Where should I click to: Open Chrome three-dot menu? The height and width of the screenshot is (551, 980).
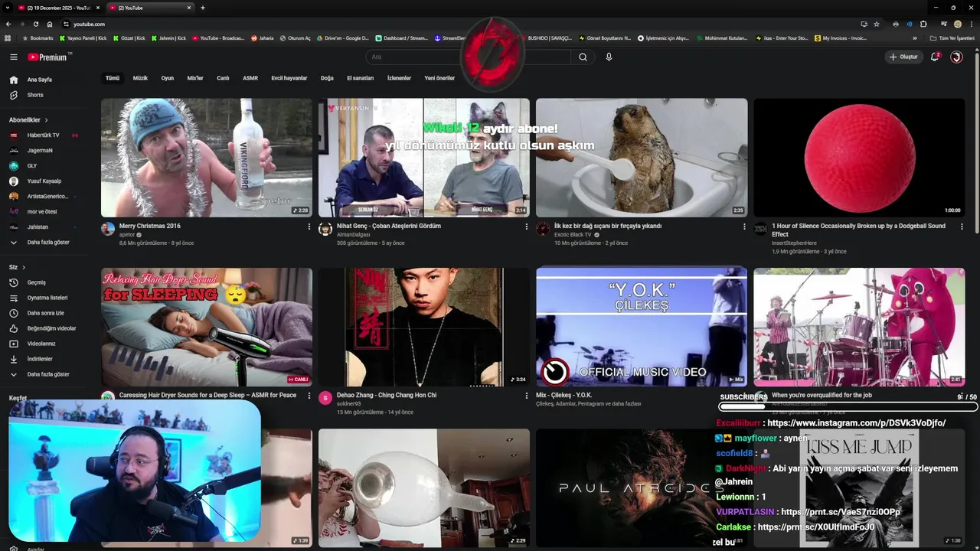971,24
